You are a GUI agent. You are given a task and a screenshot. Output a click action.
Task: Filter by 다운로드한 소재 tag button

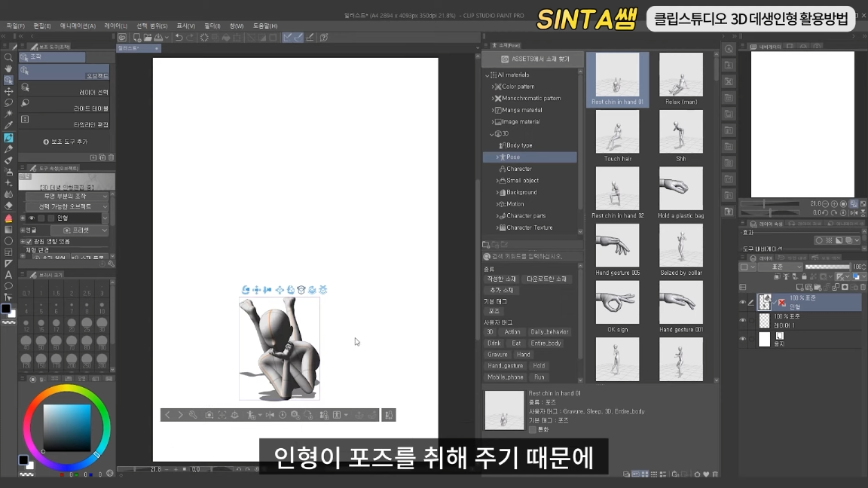point(546,279)
